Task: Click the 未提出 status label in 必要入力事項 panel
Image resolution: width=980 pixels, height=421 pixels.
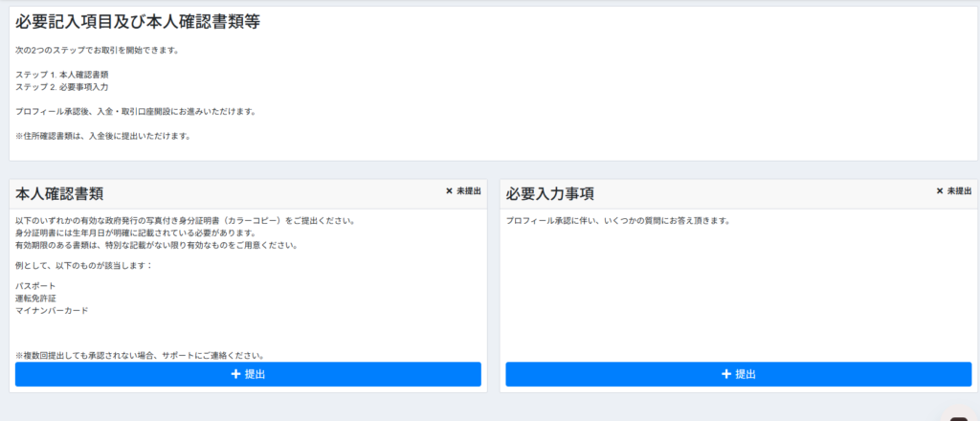Action: [x=959, y=191]
